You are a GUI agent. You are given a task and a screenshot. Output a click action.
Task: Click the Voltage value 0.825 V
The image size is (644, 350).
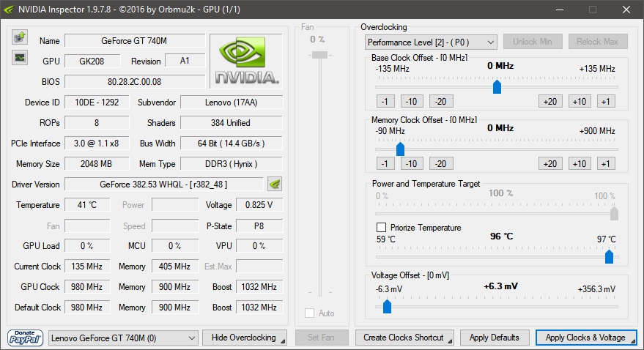coord(259,205)
